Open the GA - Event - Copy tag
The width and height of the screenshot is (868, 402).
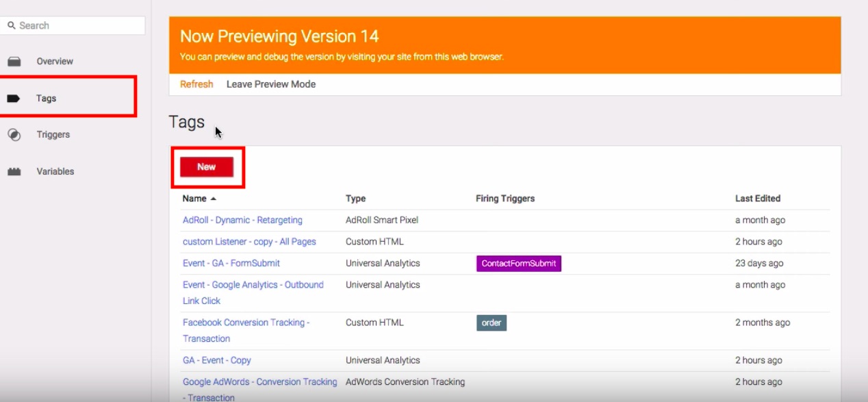pyautogui.click(x=217, y=360)
